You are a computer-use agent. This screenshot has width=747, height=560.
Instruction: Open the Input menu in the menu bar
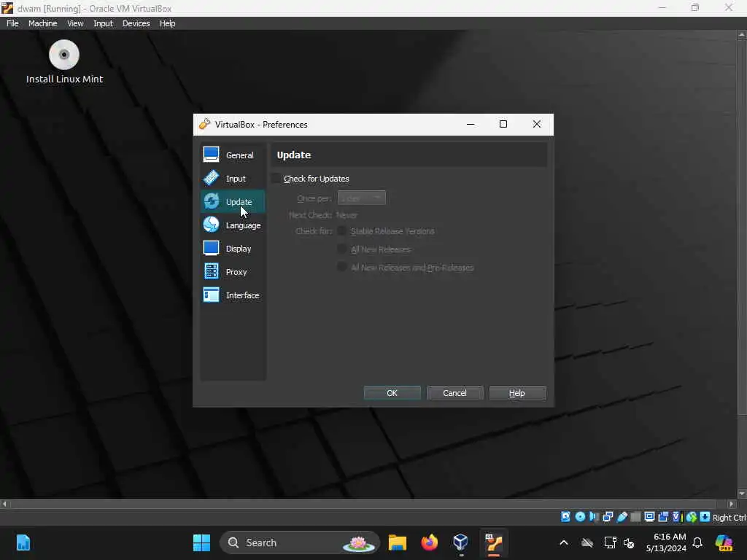pos(103,23)
